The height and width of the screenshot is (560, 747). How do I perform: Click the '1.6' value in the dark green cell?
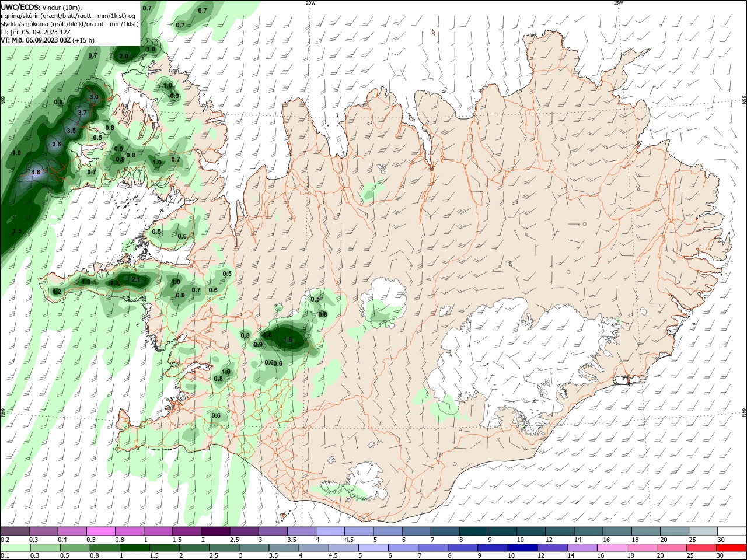click(x=288, y=340)
